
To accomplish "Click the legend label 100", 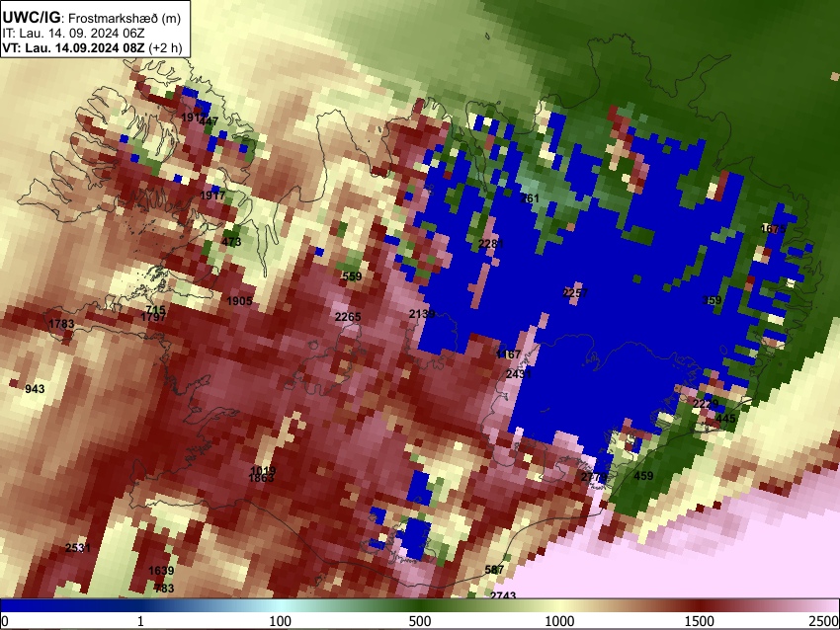I will [x=281, y=621].
